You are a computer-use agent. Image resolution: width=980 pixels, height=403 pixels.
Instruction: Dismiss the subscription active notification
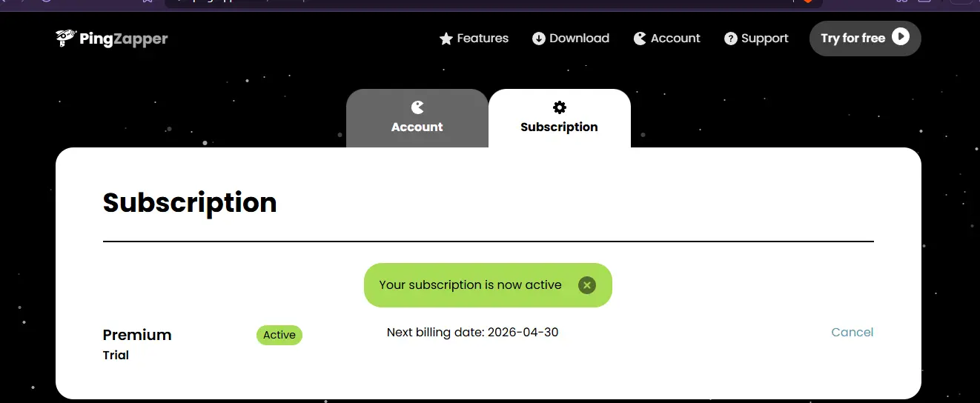(587, 285)
